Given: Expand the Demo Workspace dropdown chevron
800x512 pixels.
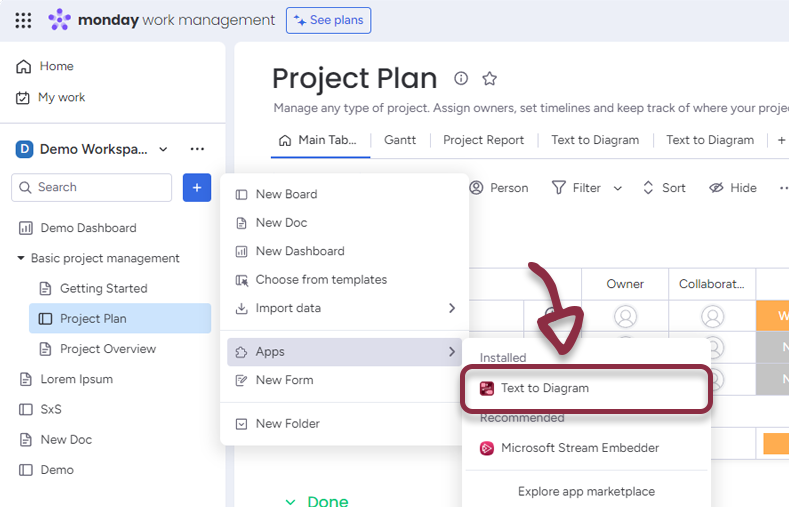Looking at the screenshot, I should pos(164,149).
